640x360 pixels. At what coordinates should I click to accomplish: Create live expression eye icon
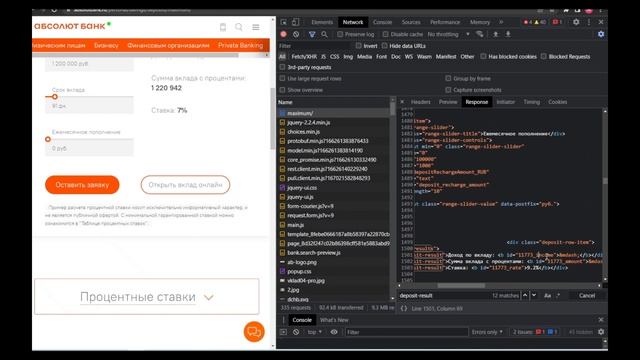pyautogui.click(x=334, y=332)
